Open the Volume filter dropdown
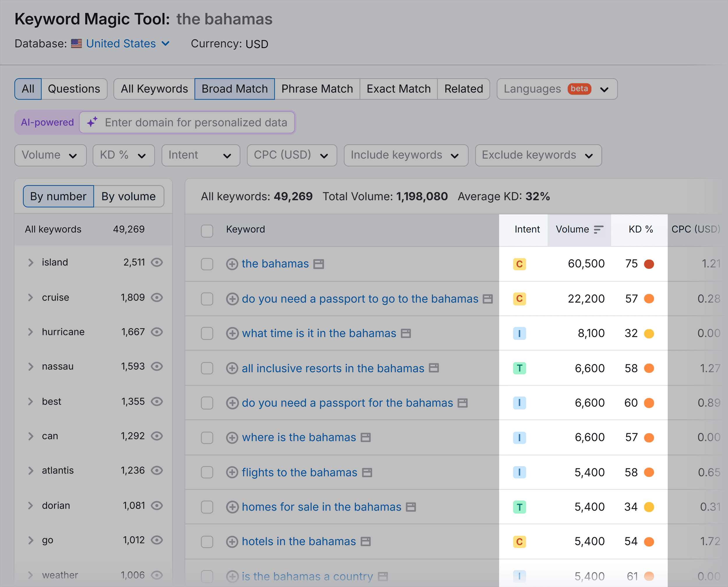Screen dimensions: 728x587 49,156
